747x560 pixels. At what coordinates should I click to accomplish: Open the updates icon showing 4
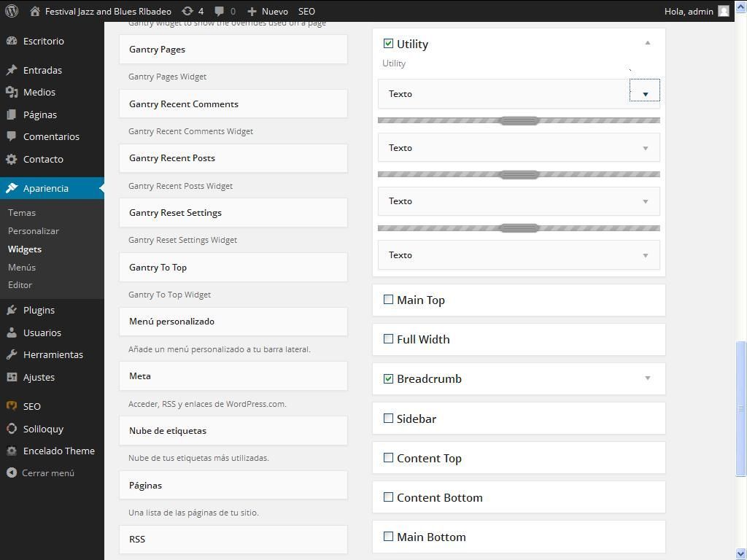[187, 12]
